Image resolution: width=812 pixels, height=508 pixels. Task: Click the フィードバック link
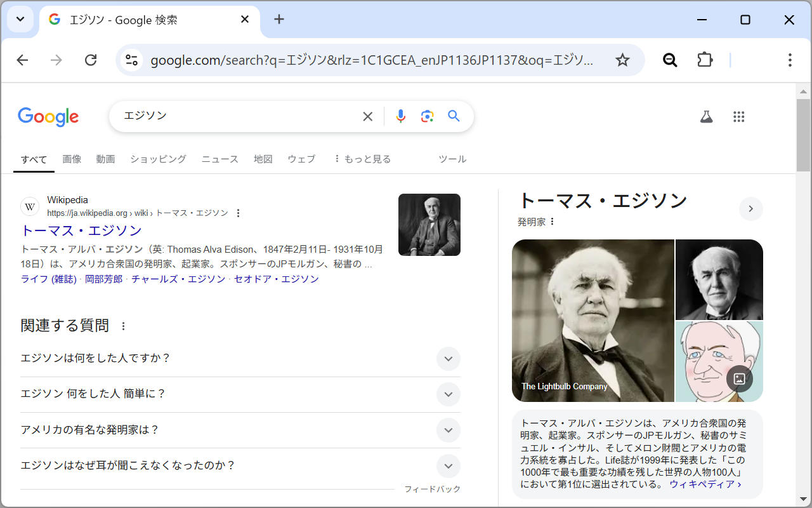(432, 489)
